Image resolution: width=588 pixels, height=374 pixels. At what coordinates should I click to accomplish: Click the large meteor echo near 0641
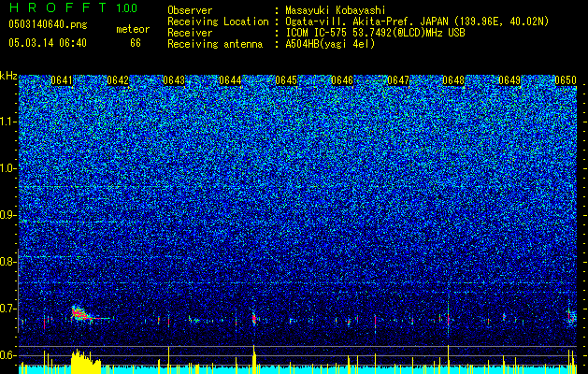[81, 313]
